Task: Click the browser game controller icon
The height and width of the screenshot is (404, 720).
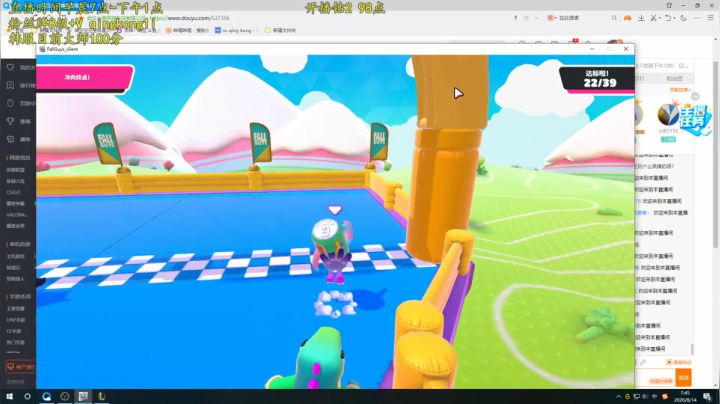Action: coord(627,18)
